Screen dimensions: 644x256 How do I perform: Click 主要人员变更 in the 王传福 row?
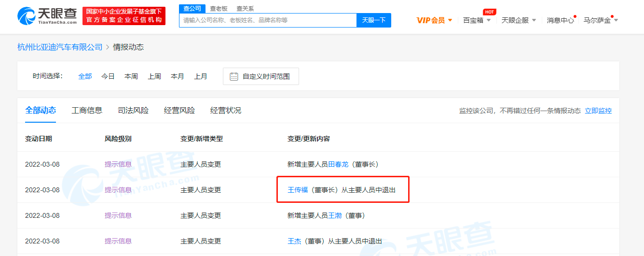coord(201,190)
